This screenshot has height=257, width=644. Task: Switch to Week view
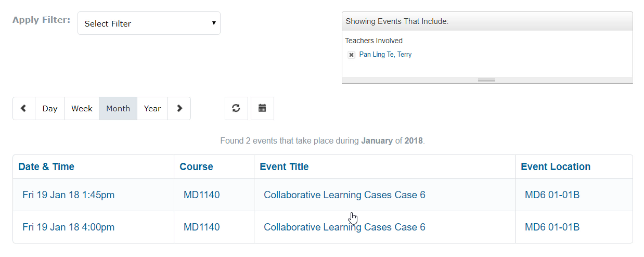(82, 108)
